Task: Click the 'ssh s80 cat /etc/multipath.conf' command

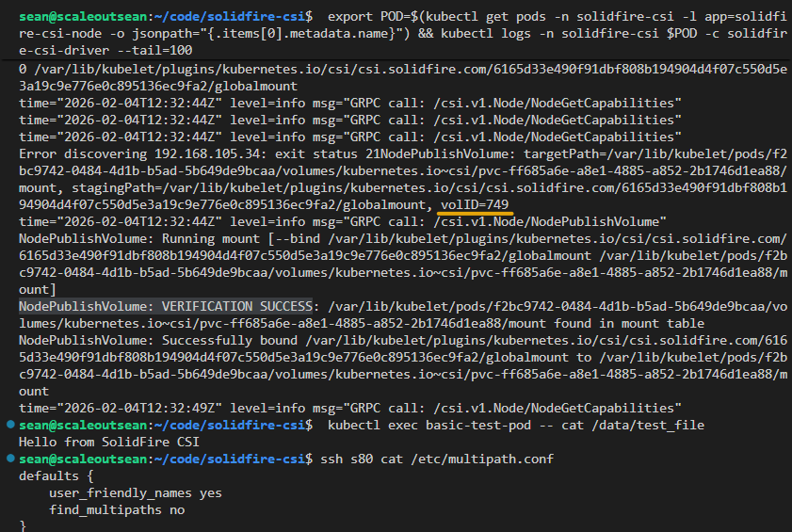Action: [x=437, y=459]
